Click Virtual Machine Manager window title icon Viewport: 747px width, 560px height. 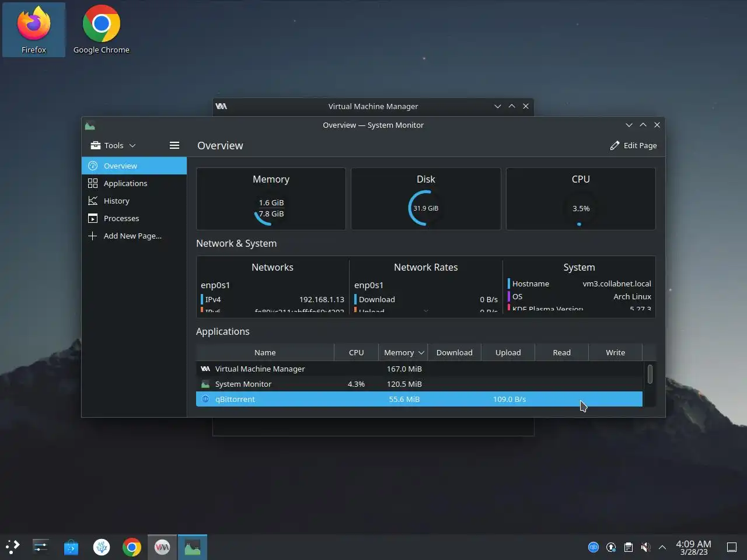pos(221,106)
